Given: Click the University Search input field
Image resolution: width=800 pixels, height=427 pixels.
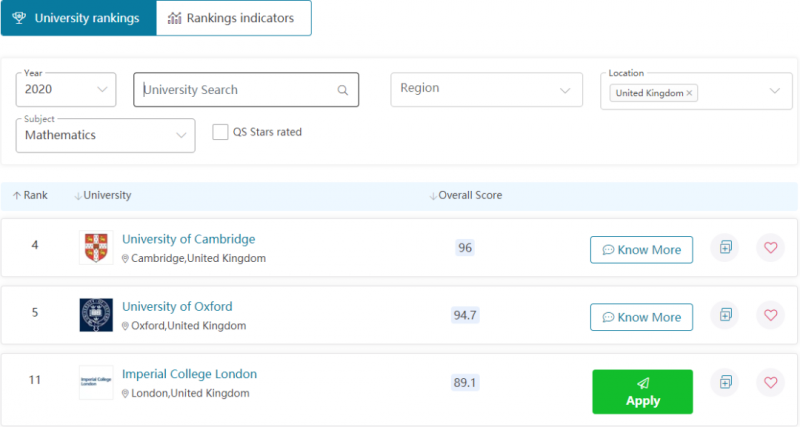Looking at the screenshot, I should click(x=246, y=90).
